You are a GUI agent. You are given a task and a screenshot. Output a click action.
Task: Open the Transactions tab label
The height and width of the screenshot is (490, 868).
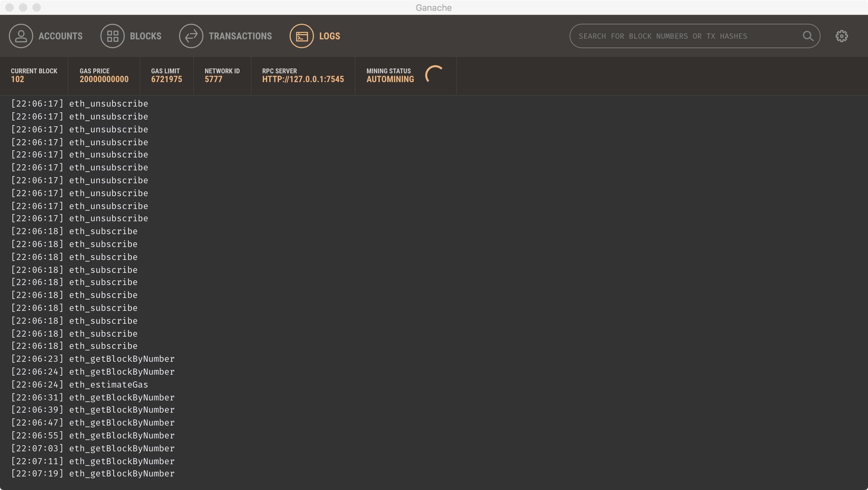(240, 36)
